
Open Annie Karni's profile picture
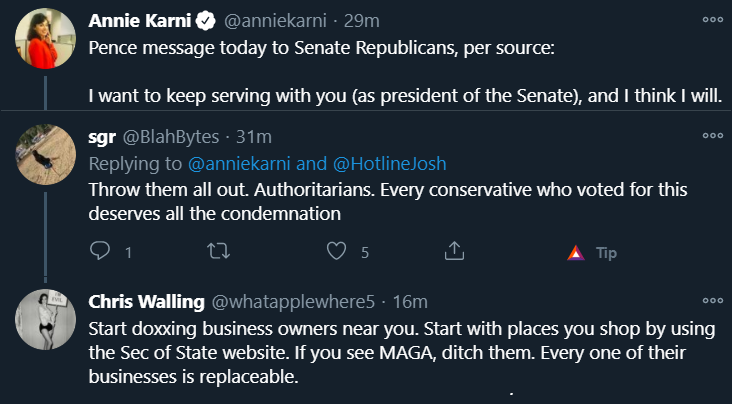click(45, 38)
